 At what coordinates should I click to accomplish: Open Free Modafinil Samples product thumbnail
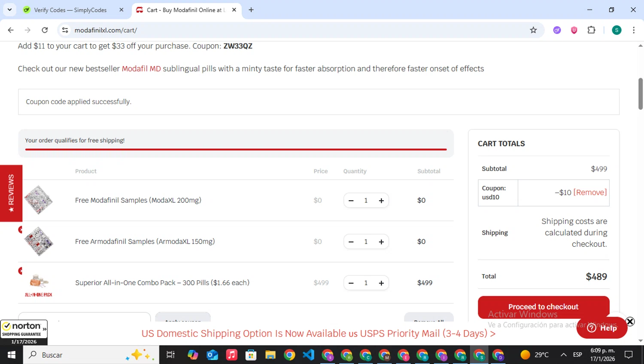click(39, 200)
